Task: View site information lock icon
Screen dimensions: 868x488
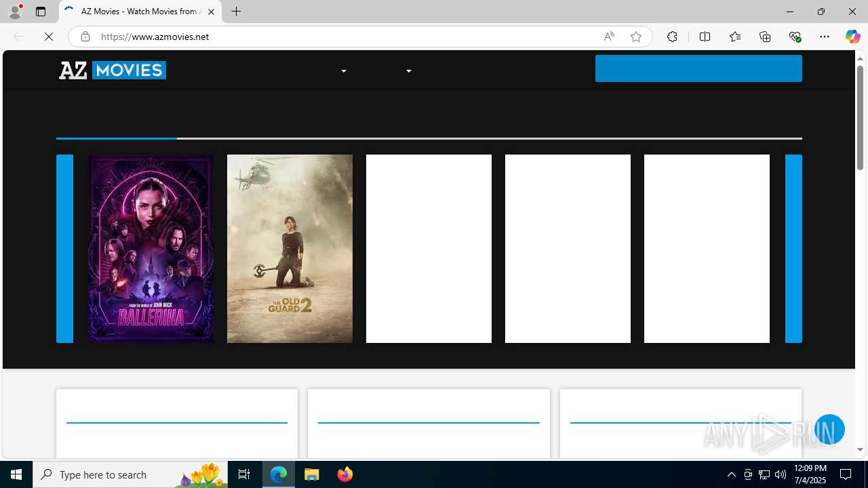Action: pyautogui.click(x=85, y=37)
